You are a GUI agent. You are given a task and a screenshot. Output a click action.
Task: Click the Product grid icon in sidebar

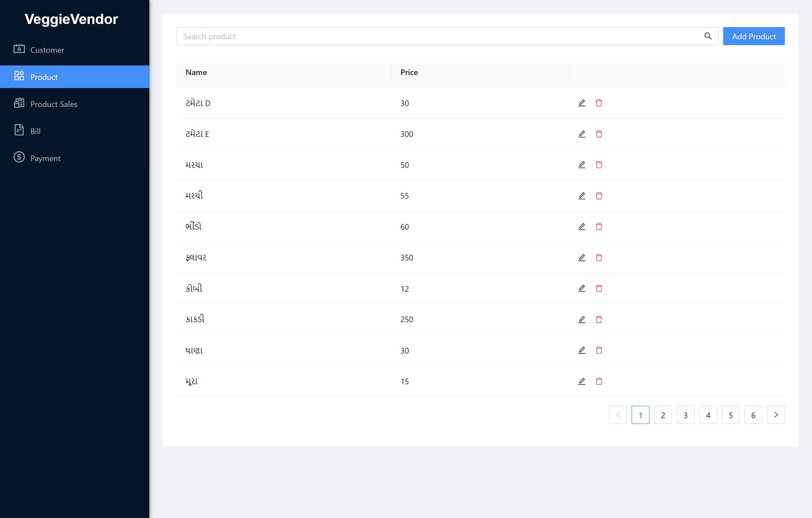(x=19, y=76)
